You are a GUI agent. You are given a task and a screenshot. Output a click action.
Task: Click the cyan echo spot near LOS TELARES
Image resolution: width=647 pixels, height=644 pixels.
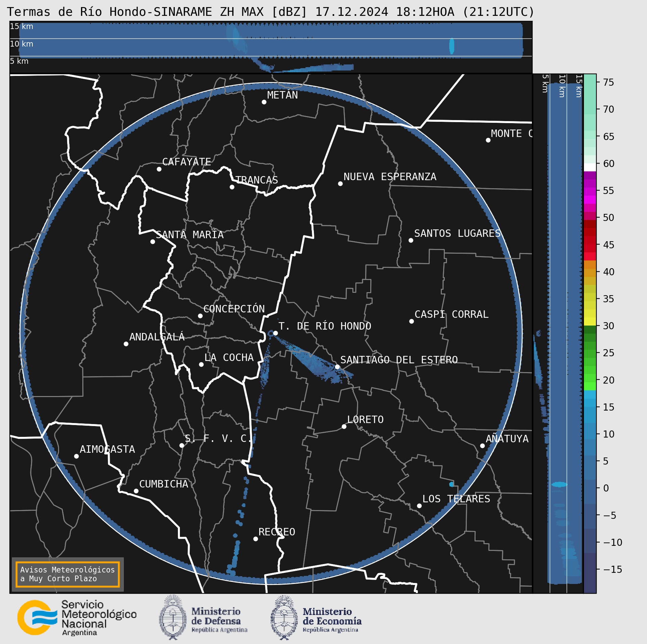point(452,484)
